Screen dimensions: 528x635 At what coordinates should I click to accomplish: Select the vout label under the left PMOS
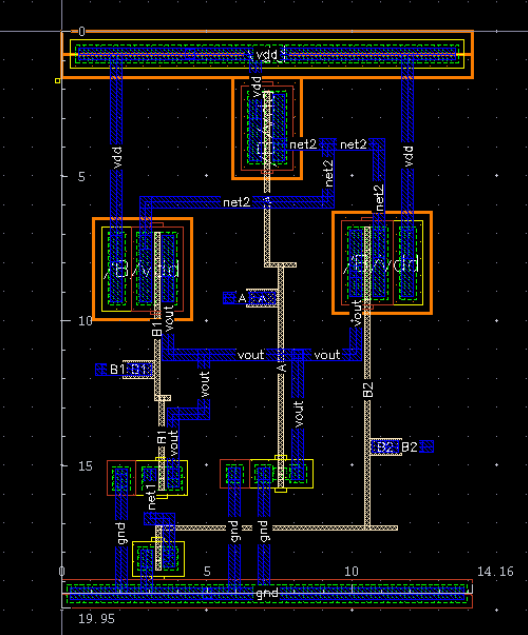pos(168,318)
